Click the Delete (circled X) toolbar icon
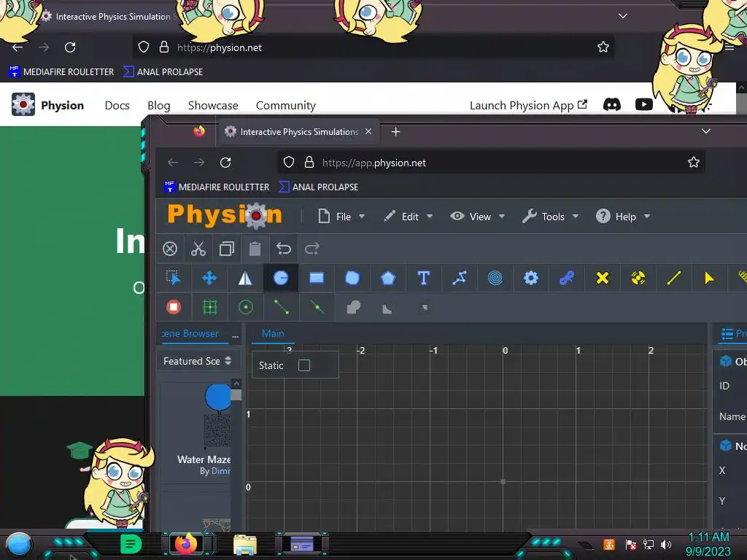This screenshot has height=560, width=747. coord(170,249)
